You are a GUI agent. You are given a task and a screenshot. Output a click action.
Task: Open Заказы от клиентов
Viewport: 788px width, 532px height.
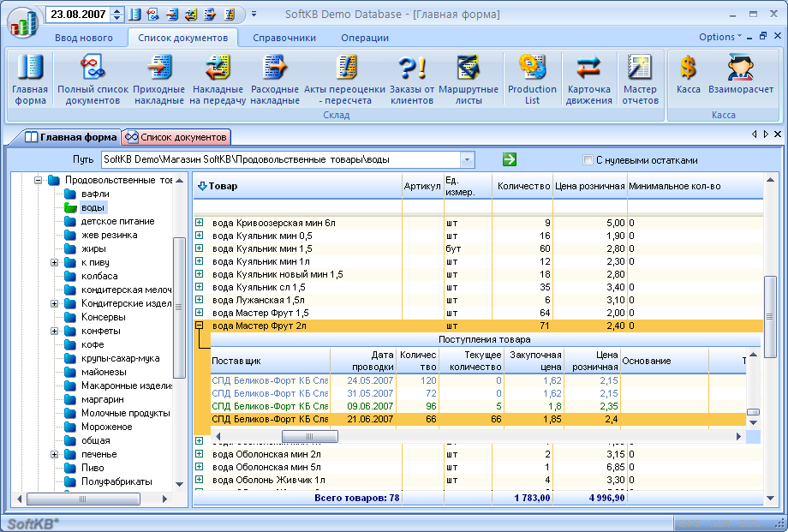pyautogui.click(x=412, y=80)
